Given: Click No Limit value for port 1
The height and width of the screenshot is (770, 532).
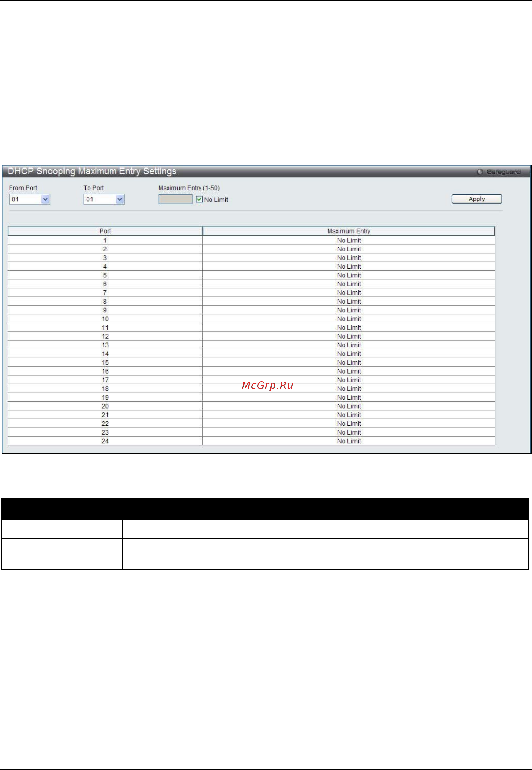Looking at the screenshot, I should 349,240.
